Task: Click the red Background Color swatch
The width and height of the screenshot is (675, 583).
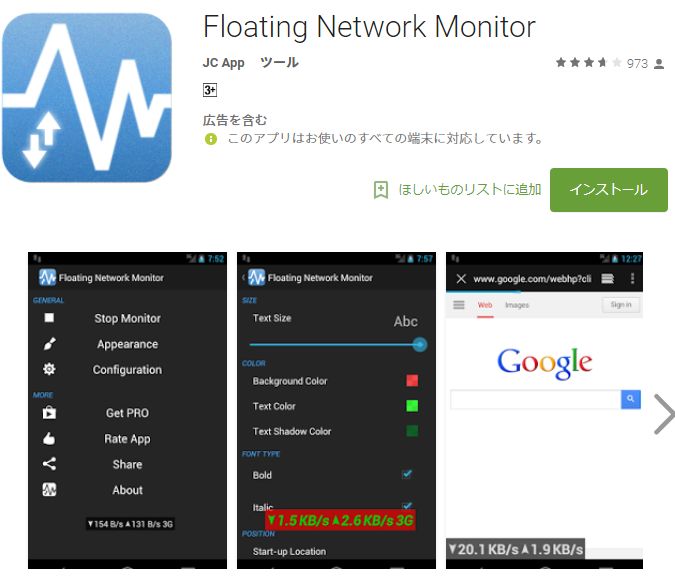Action: [412, 381]
